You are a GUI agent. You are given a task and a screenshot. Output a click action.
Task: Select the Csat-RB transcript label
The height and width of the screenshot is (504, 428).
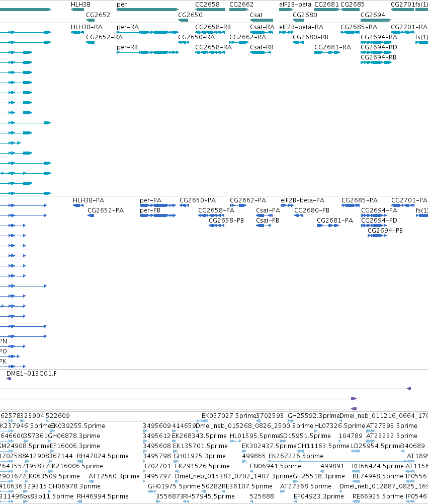click(x=262, y=47)
